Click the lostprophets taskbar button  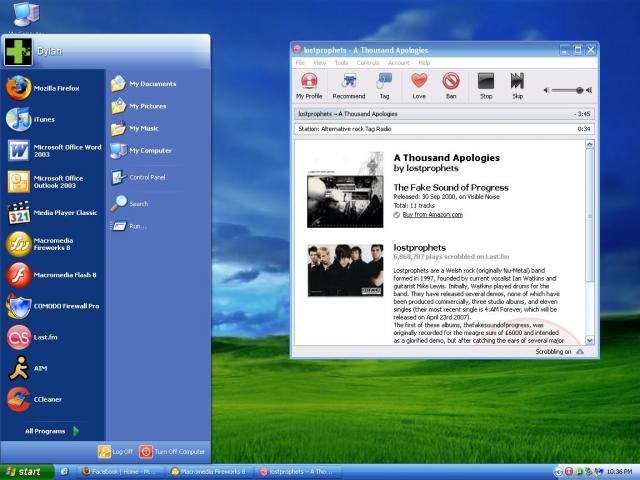click(x=297, y=472)
